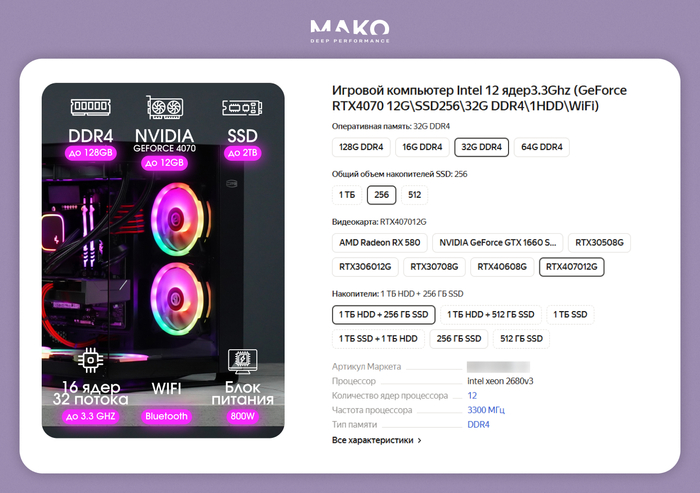The image size is (700, 493).
Task: Click the power supply monitor icon
Action: tap(242, 361)
